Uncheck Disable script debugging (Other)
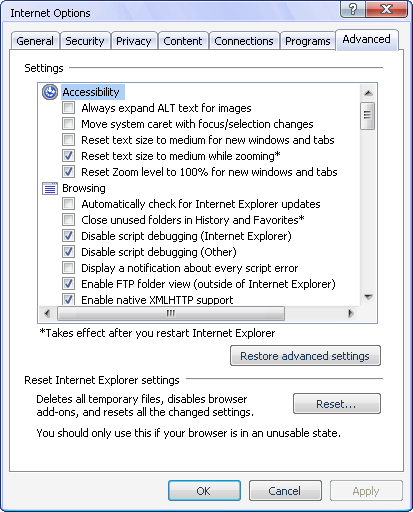This screenshot has width=413, height=512. pos(69,252)
